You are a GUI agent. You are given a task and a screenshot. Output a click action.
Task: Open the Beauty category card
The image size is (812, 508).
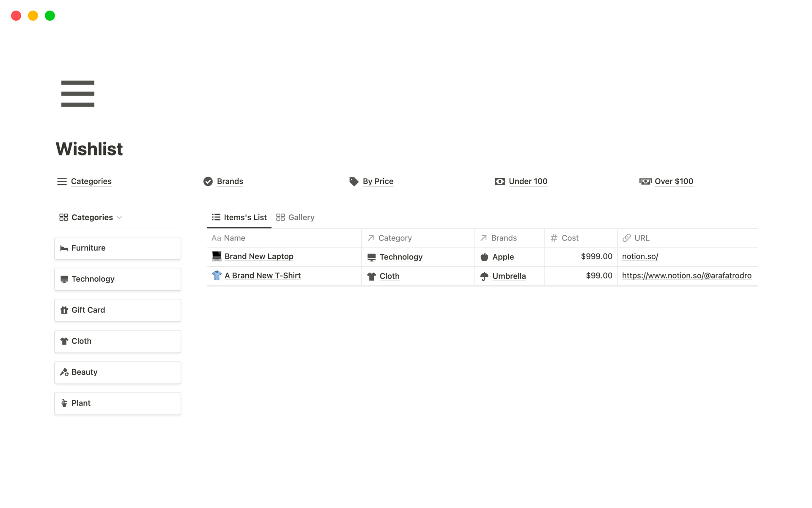coord(118,373)
